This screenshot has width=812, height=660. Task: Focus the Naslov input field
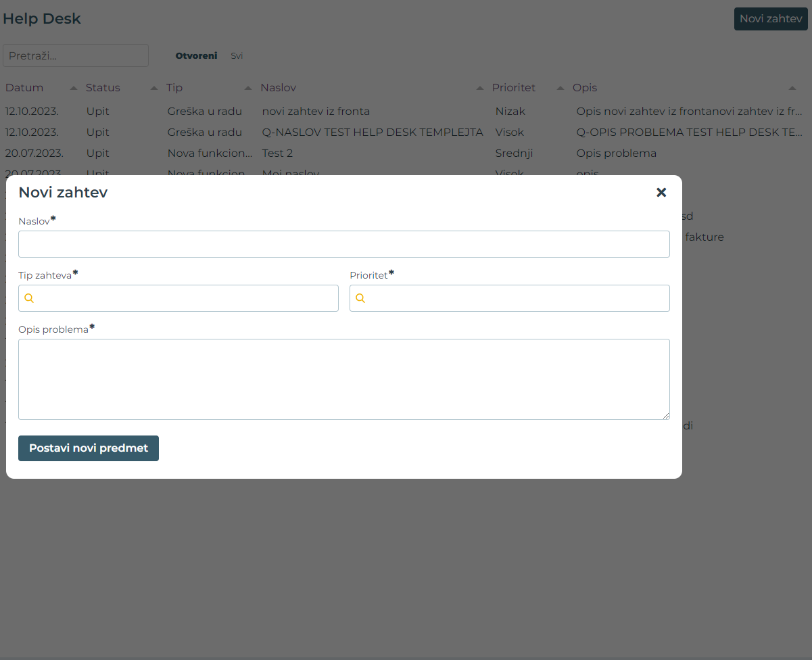coord(343,244)
